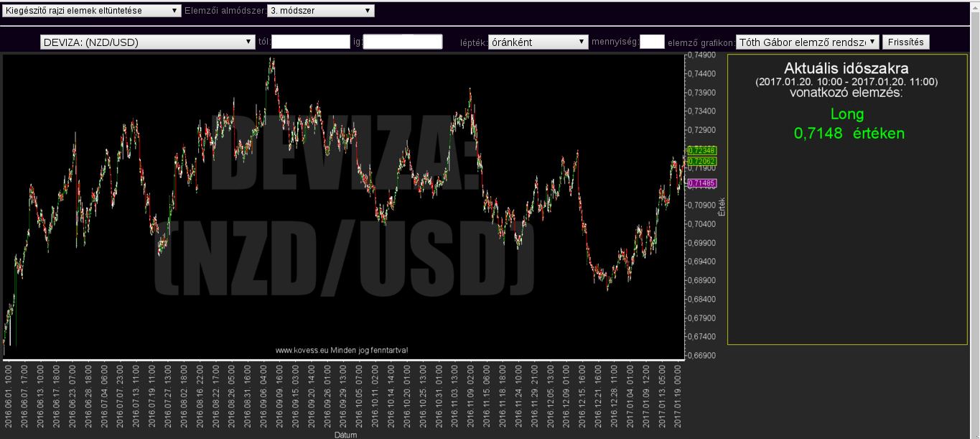980x439 pixels.
Task: Expand the 'Elemzői almódszer' 3. módszer dropdown
Action: click(320, 11)
